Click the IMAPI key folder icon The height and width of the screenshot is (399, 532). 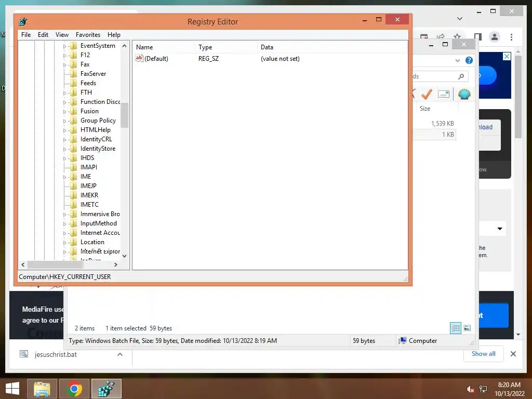point(74,167)
